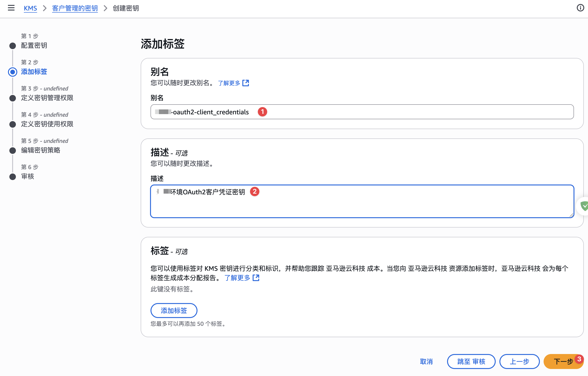Select step 3 定义密钥管理权限 label

47,98
